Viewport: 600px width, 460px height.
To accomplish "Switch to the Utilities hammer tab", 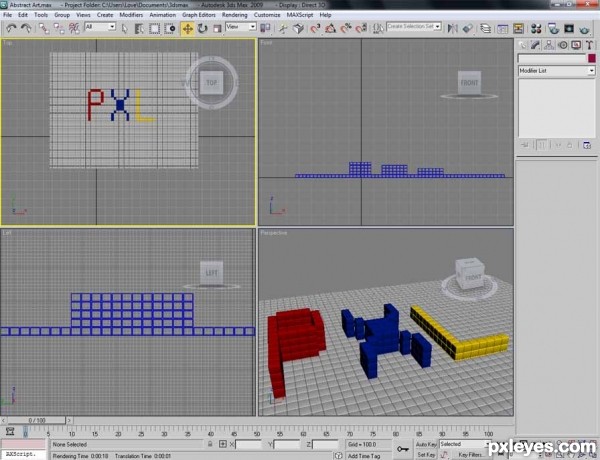I will click(x=589, y=45).
